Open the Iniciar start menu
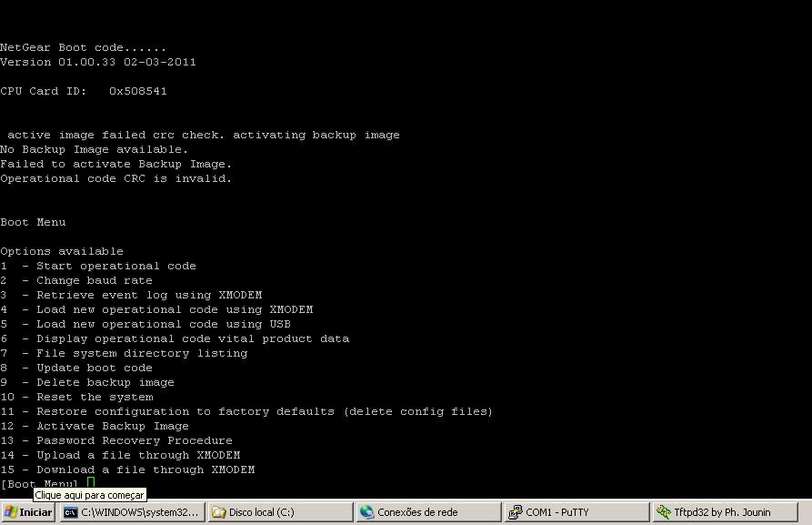 point(28,512)
